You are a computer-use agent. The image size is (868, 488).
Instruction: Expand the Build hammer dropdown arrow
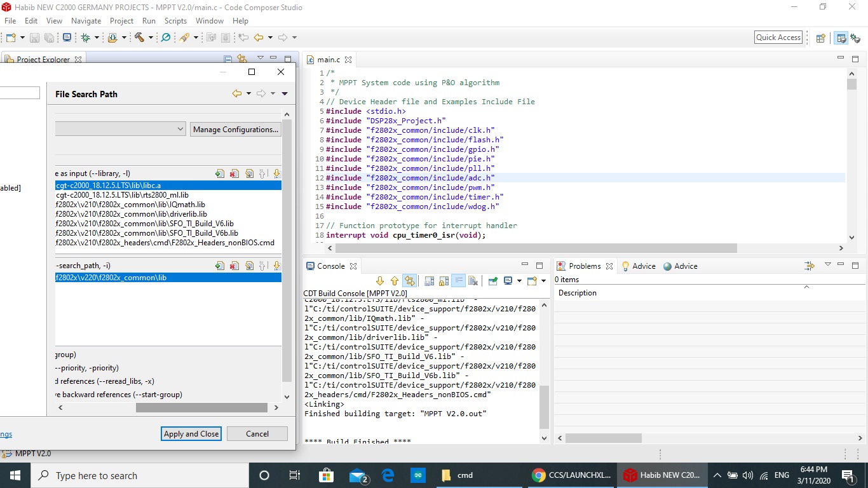point(151,37)
